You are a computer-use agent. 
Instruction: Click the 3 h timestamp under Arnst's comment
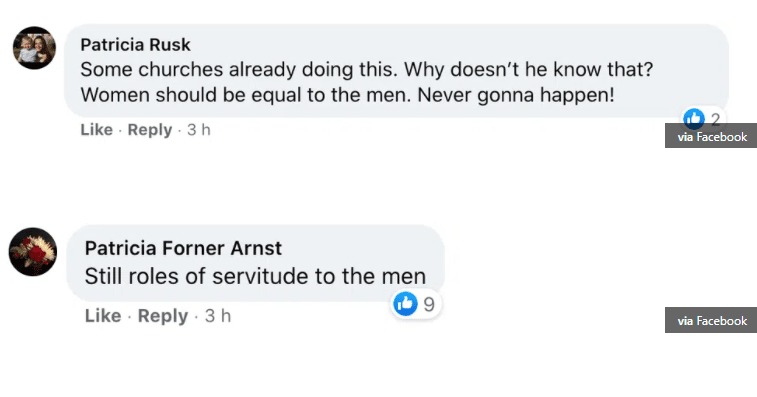tap(218, 315)
